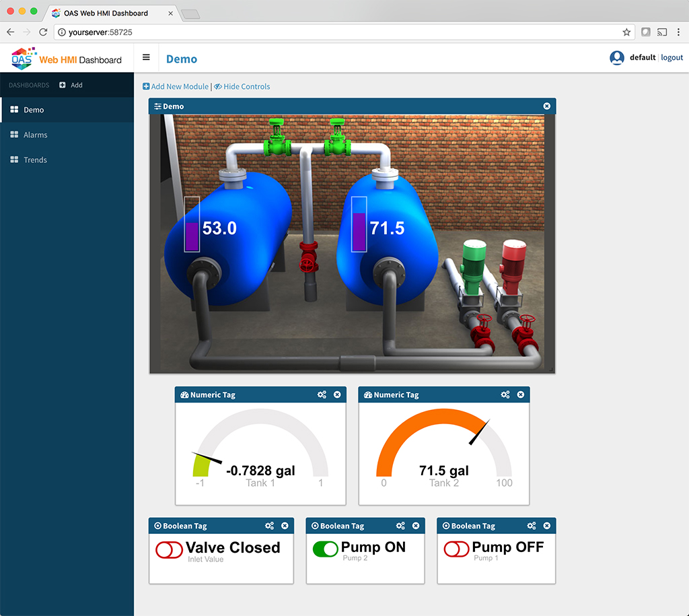Open settings of Tank 2 numeric gauge
Viewport: 689px width, 616px height.
505,395
